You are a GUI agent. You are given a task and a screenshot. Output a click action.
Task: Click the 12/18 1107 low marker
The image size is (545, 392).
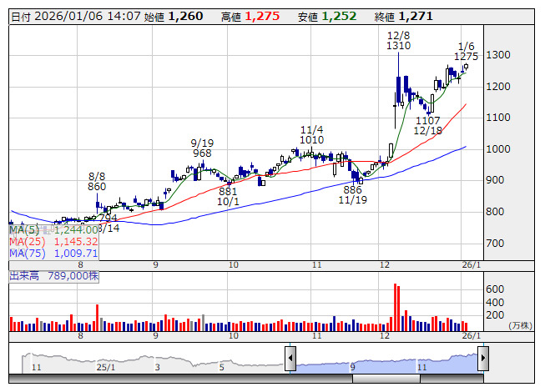point(427,126)
